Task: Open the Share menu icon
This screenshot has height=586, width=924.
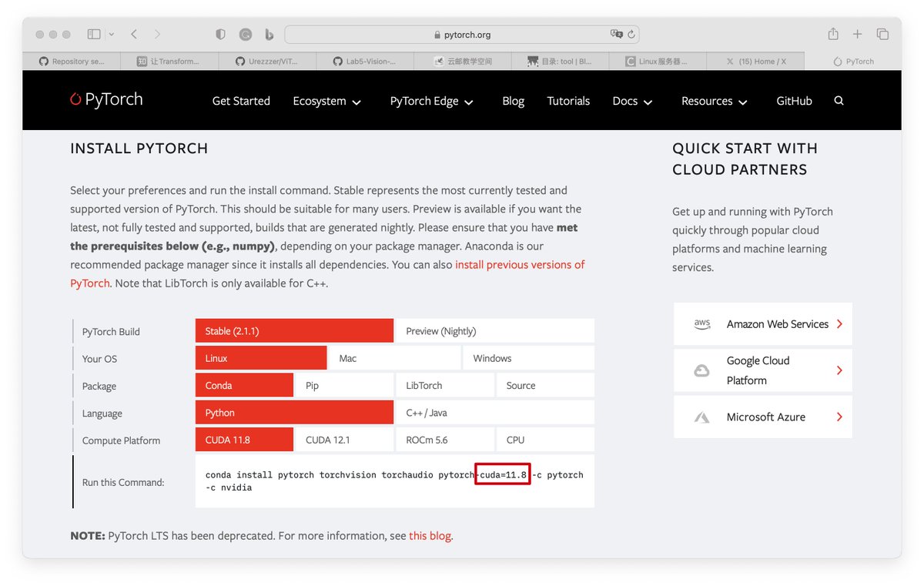Action: point(833,34)
